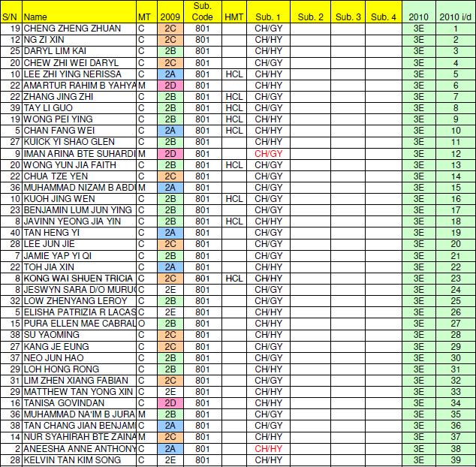Select the 2009 column header
Image resolution: width=476 pixels, height=467 pixels.
[170, 12]
